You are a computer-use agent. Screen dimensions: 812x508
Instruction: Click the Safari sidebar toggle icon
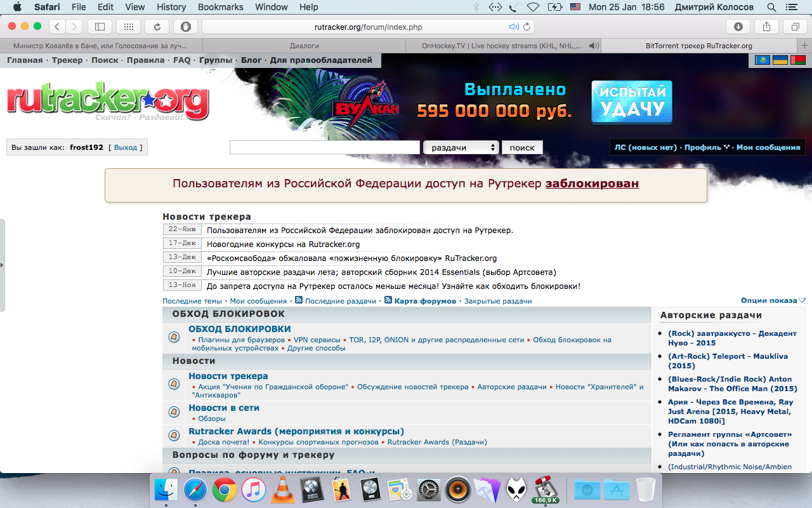100,27
